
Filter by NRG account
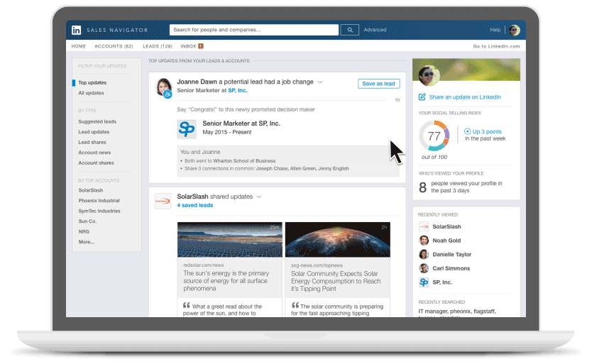pyautogui.click(x=84, y=231)
